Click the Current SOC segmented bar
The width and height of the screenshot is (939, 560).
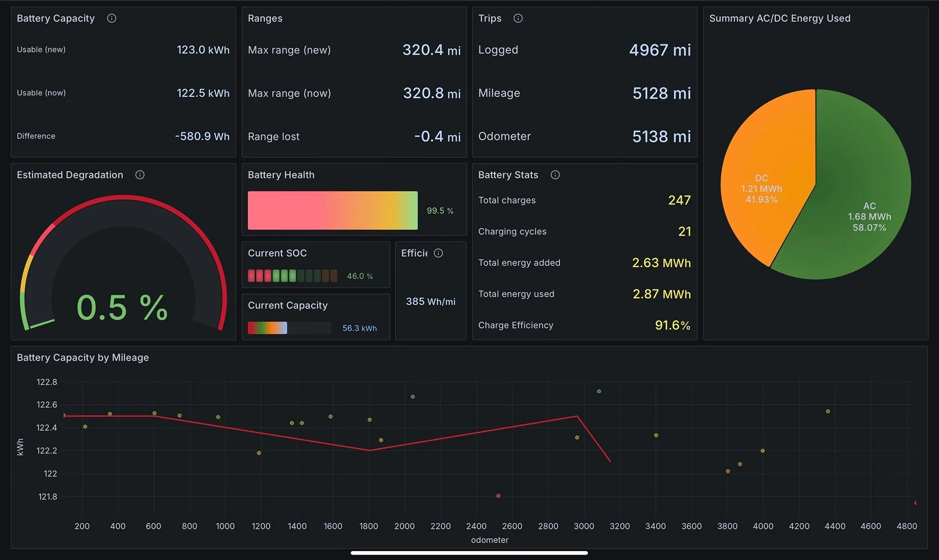pyautogui.click(x=293, y=276)
